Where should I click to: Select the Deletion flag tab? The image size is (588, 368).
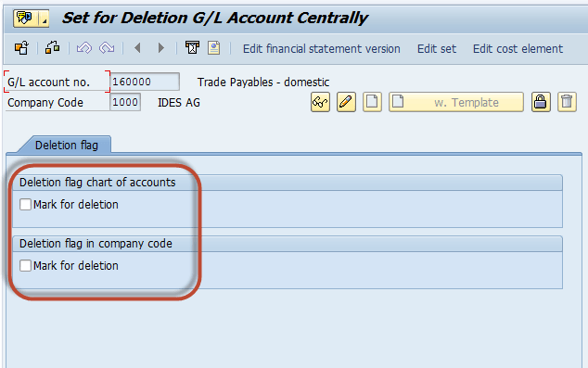(67, 145)
